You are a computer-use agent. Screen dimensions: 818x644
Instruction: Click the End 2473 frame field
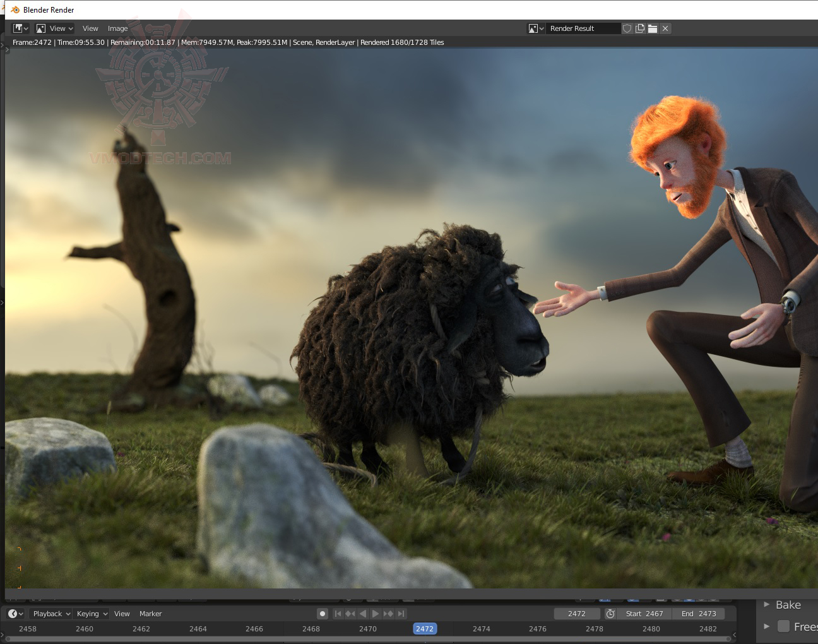click(698, 614)
